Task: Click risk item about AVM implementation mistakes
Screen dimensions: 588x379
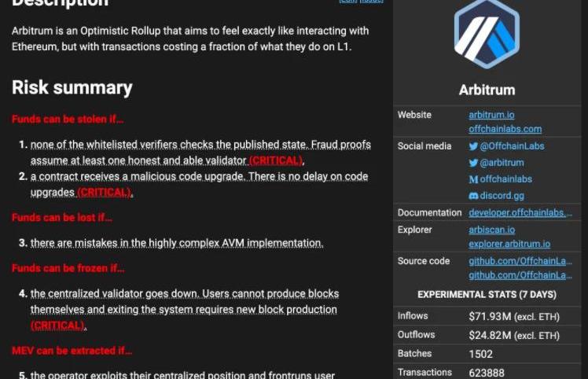Action: pos(177,243)
